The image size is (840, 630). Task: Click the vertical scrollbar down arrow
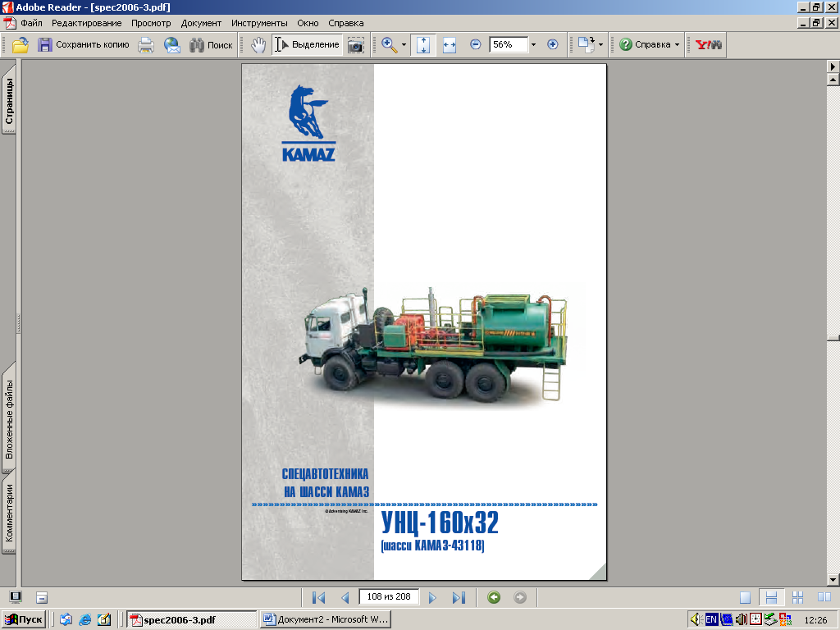pyautogui.click(x=833, y=580)
